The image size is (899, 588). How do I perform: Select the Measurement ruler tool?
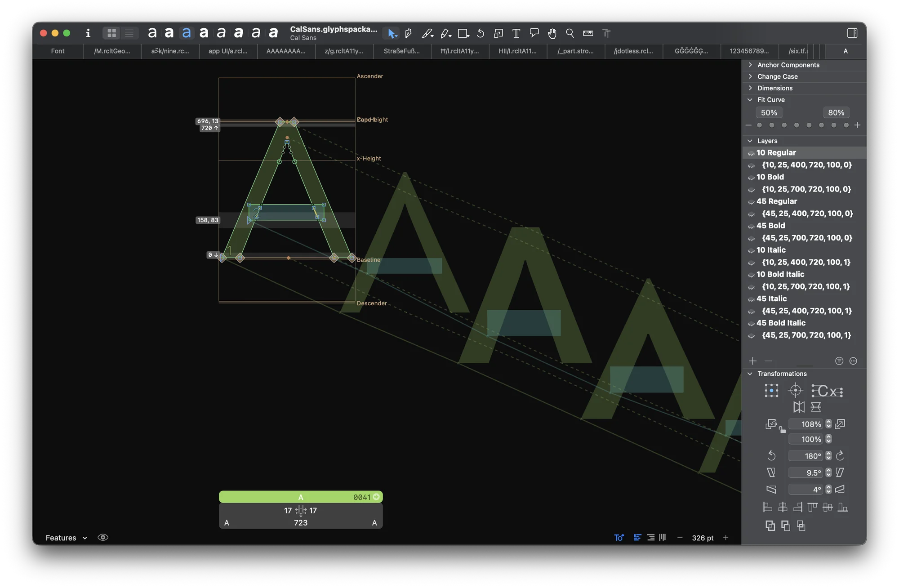click(x=588, y=33)
